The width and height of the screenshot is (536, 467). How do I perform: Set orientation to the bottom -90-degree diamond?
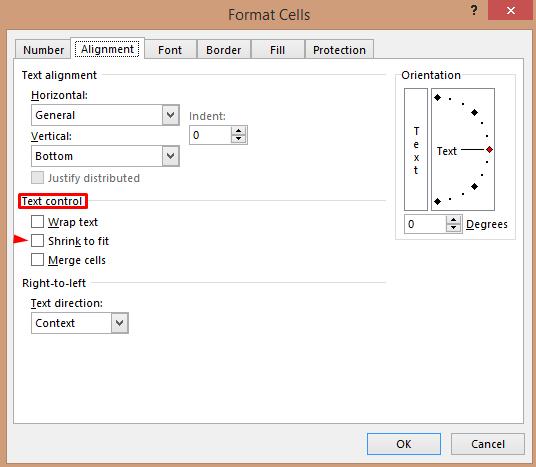point(437,201)
